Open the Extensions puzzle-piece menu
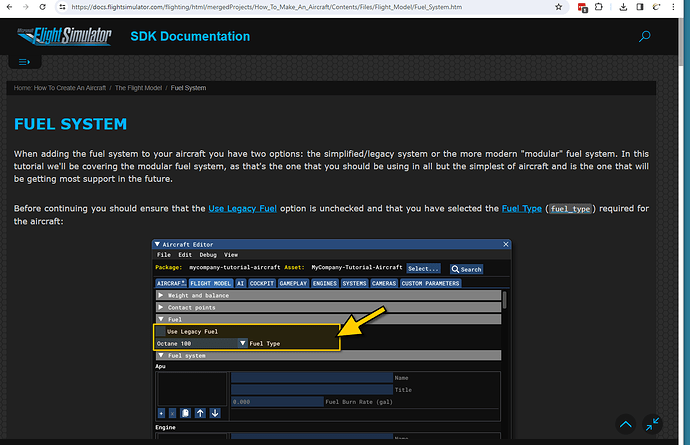Screen dimensions: 690x445 (598, 7)
